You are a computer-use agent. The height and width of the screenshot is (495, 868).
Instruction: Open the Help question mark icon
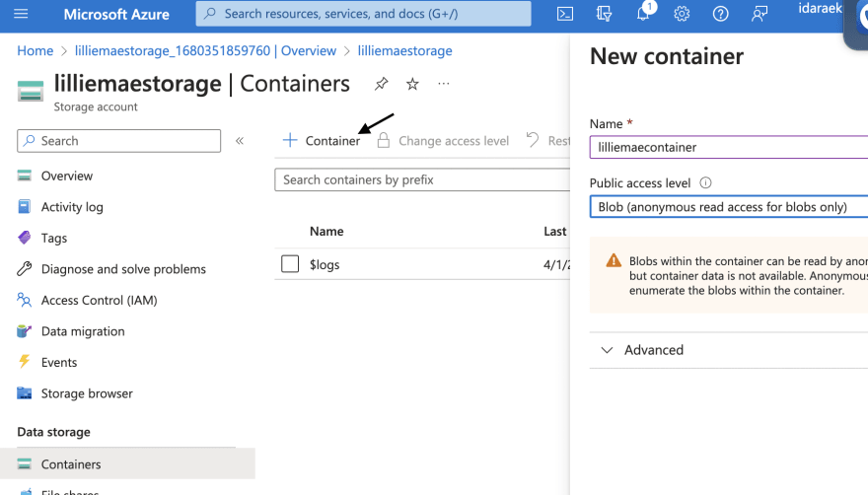[720, 14]
